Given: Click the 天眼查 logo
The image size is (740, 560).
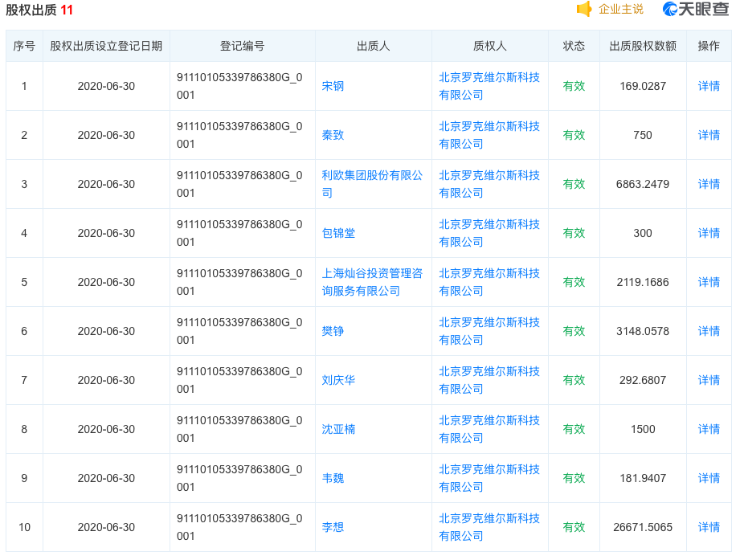Looking at the screenshot, I should click(x=696, y=10).
